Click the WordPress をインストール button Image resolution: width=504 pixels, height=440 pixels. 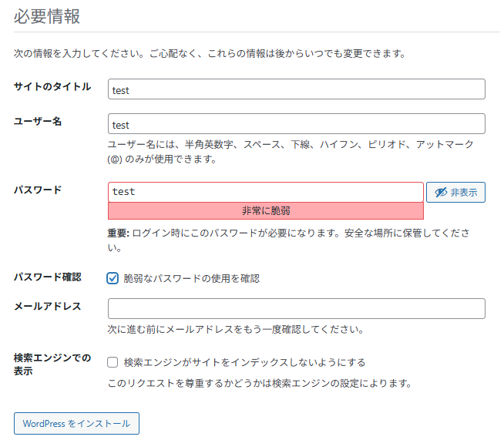point(76,423)
